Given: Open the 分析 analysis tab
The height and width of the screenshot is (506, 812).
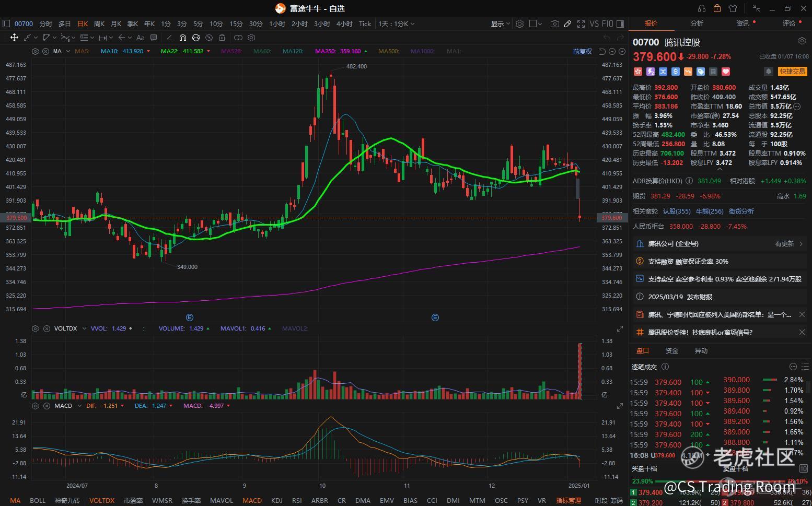Looking at the screenshot, I should coord(697,23).
